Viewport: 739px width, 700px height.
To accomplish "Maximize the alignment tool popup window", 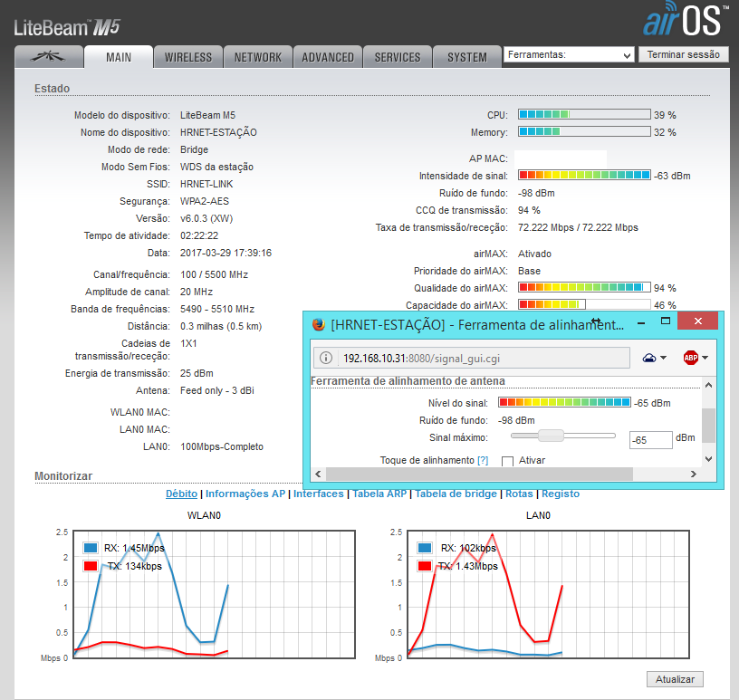I will pyautogui.click(x=666, y=321).
